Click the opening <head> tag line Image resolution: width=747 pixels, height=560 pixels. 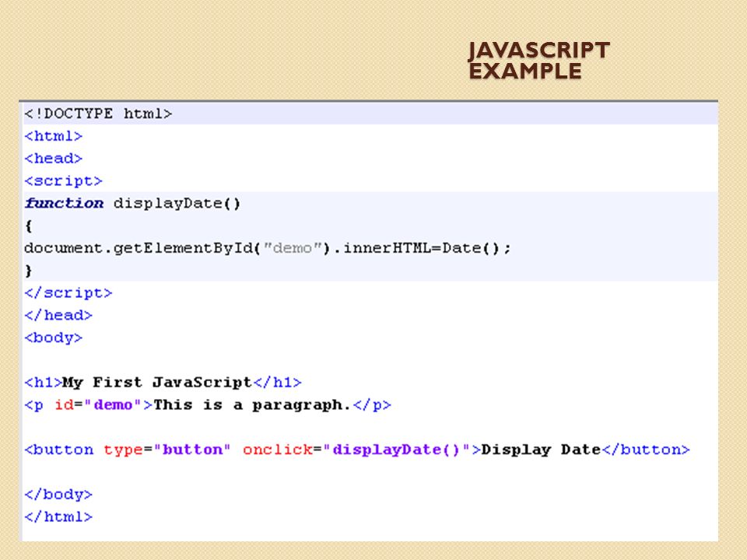(54, 159)
